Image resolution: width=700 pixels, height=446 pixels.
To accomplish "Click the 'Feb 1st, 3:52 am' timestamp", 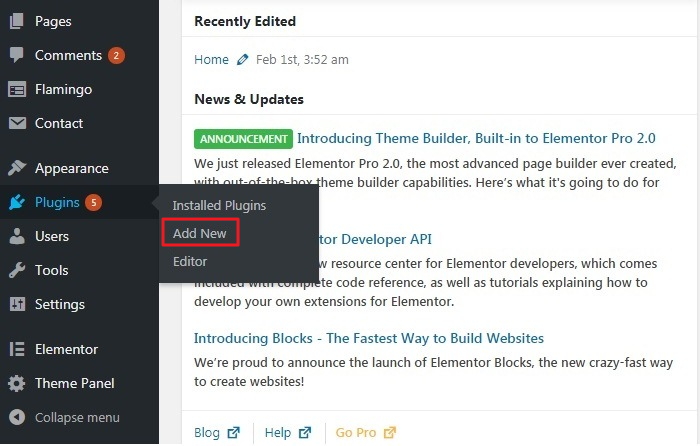I will (302, 59).
